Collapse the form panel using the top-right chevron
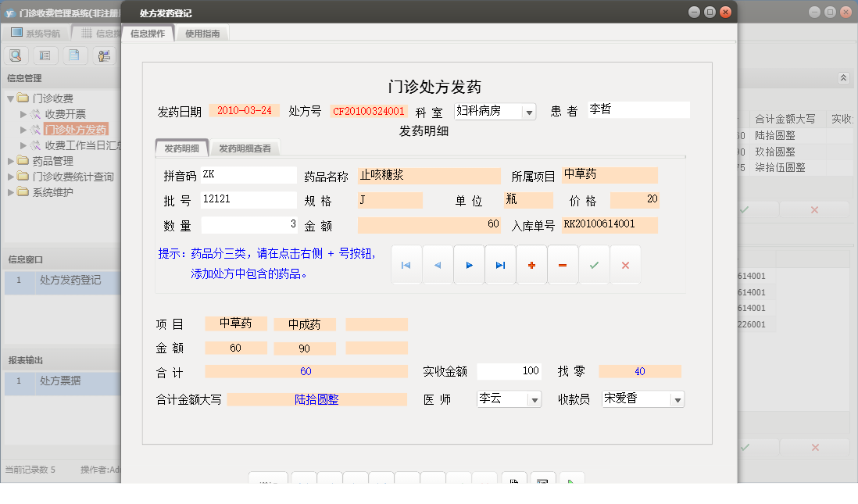This screenshot has height=504, width=858. pos(843,79)
